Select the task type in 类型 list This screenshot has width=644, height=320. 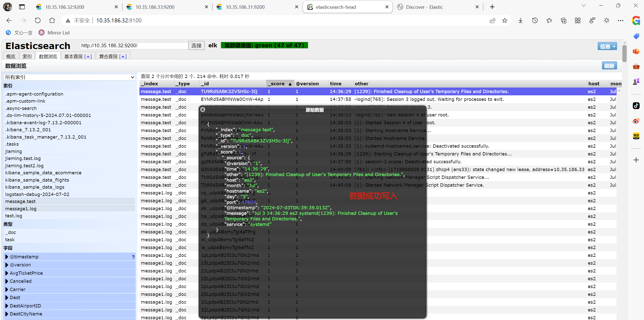[69, 239]
